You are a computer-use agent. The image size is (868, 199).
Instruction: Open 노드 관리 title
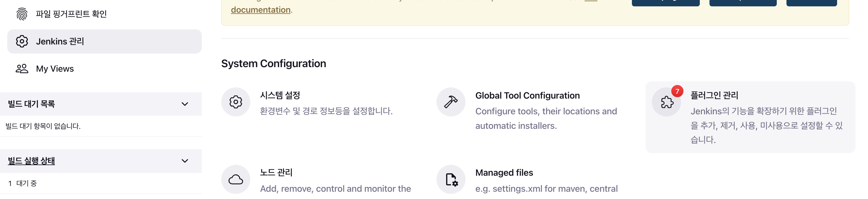[x=276, y=172]
